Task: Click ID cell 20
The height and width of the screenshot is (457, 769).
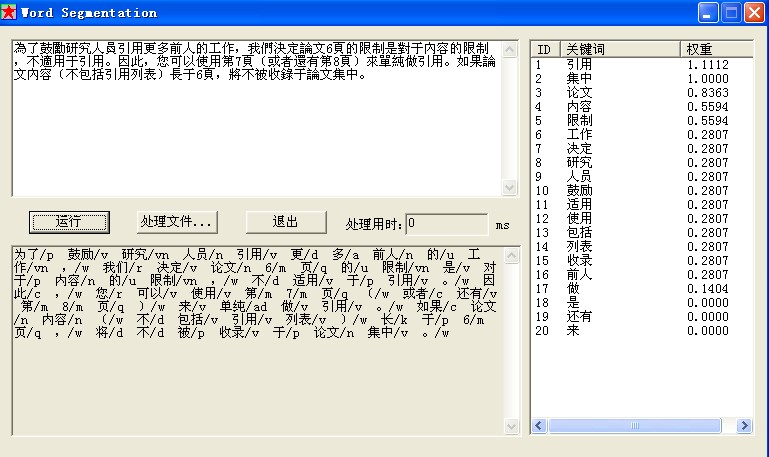Action: 542,330
